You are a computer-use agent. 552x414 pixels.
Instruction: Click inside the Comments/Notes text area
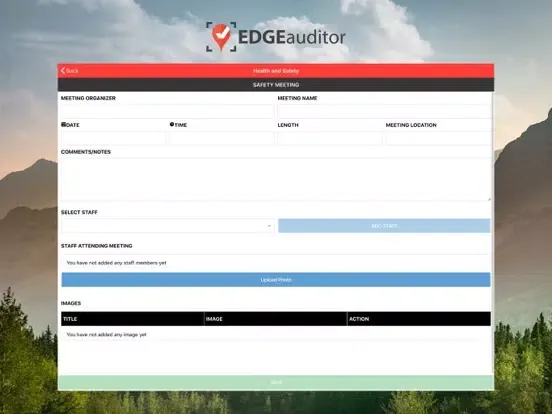[x=276, y=180]
